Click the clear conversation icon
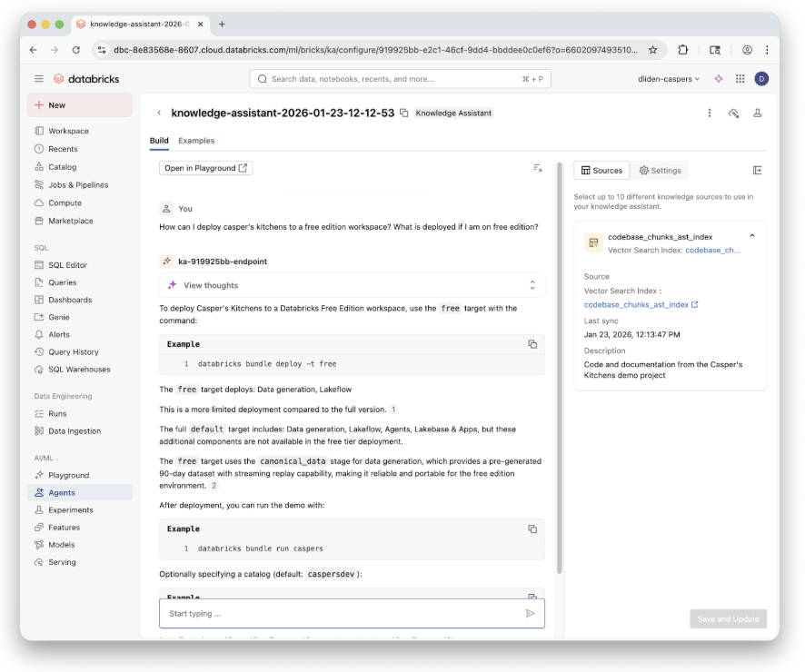Screen dimensions: 805x672 coord(538,168)
